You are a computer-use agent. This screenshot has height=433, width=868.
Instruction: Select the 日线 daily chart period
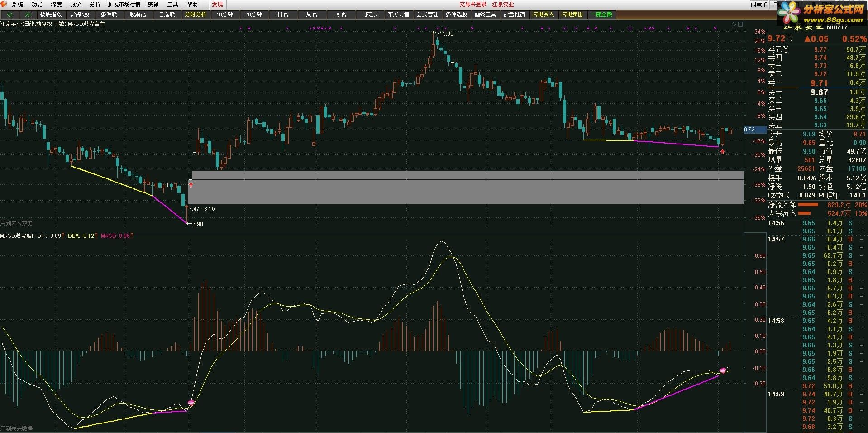click(282, 14)
